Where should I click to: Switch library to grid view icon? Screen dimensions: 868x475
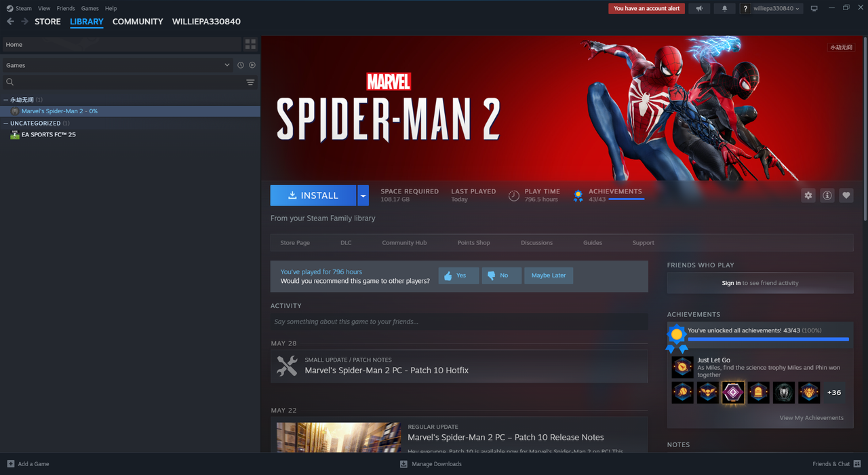point(250,44)
